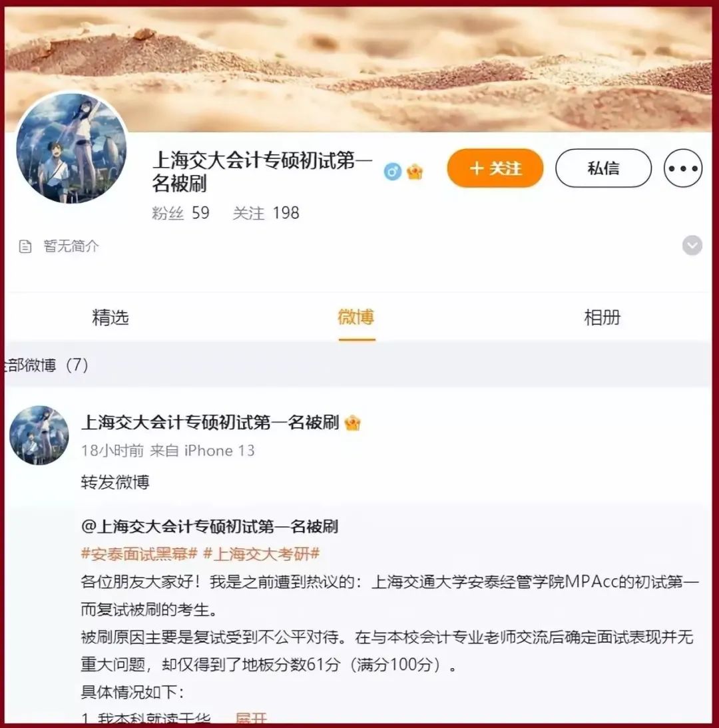Click the large profile avatar picture
Viewport: 719px width, 728px height.
[x=71, y=148]
